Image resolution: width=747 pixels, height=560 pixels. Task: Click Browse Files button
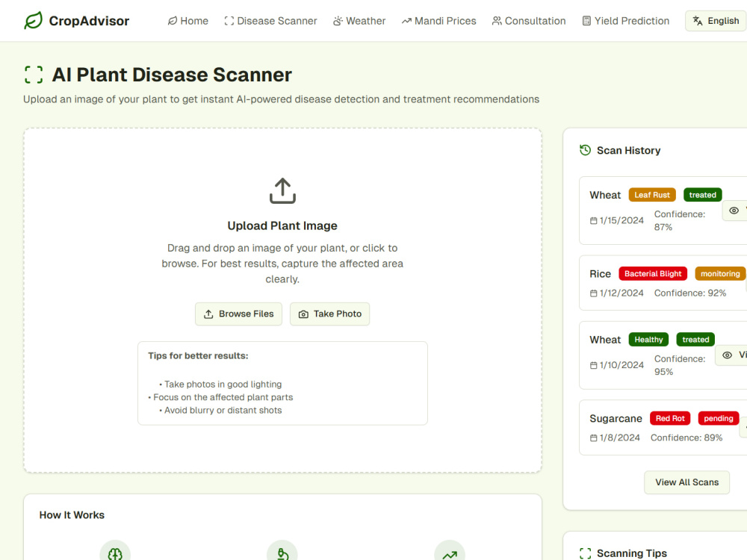(x=239, y=314)
